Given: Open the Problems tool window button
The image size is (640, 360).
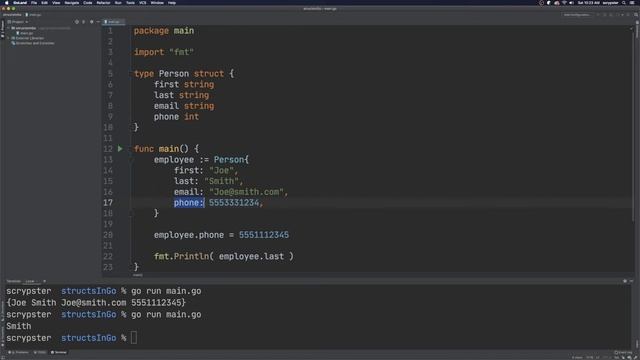Looking at the screenshot, I should click(x=18, y=352).
